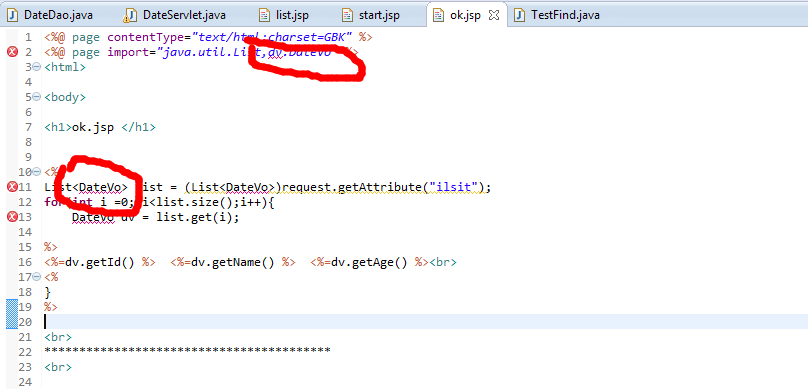The image size is (808, 389).
Task: Click the ok.jsp heading text on line 7
Action: click(x=93, y=127)
